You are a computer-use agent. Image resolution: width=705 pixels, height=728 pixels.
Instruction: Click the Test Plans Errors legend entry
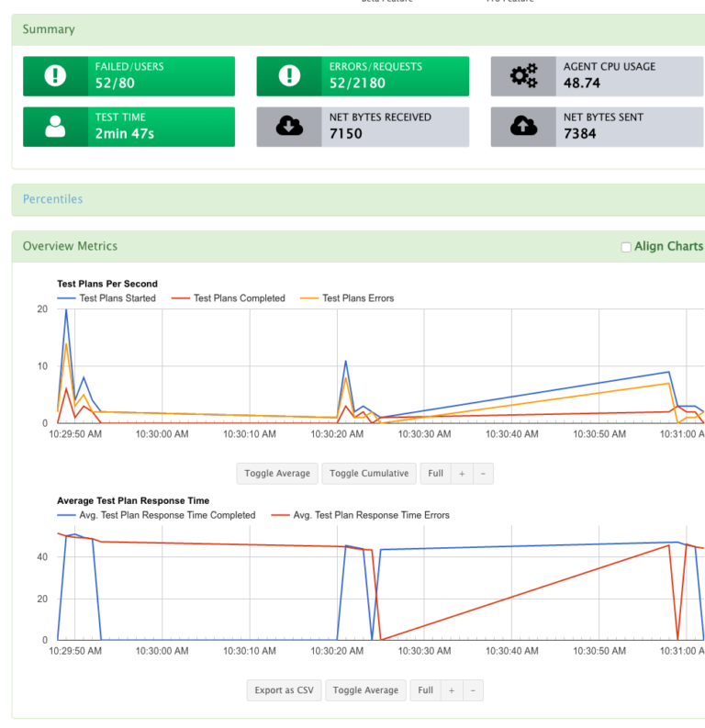pyautogui.click(x=347, y=298)
